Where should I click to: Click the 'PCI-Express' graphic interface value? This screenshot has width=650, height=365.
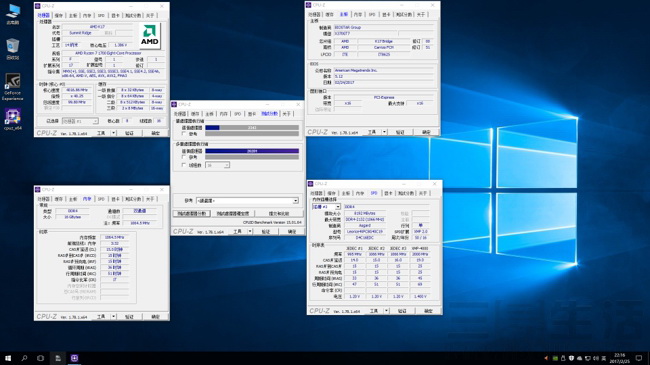coord(384,97)
